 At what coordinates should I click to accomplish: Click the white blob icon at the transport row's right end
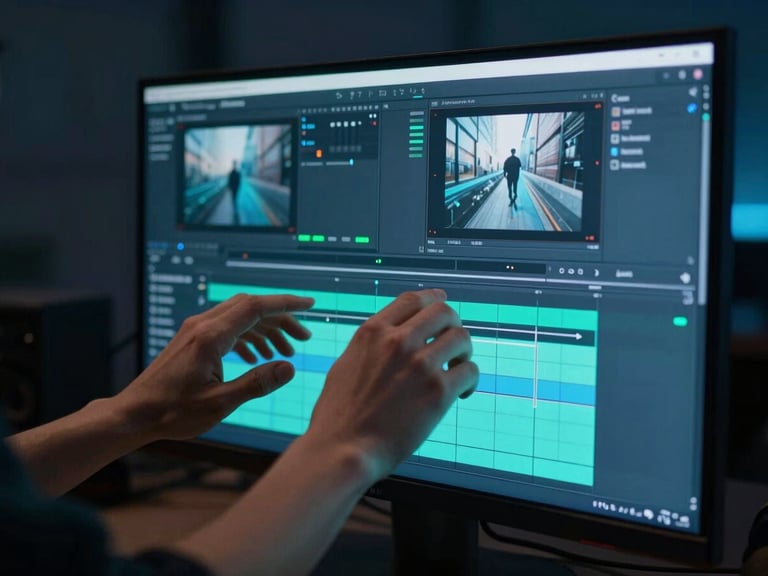pos(685,278)
